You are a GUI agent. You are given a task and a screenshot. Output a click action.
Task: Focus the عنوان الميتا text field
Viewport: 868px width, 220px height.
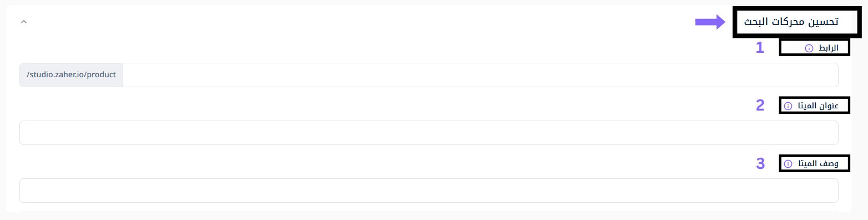[428, 133]
